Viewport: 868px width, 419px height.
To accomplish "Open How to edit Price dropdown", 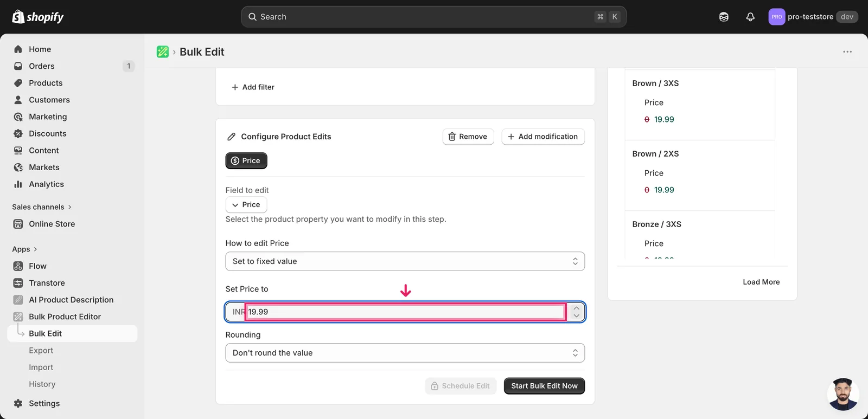I will point(405,261).
